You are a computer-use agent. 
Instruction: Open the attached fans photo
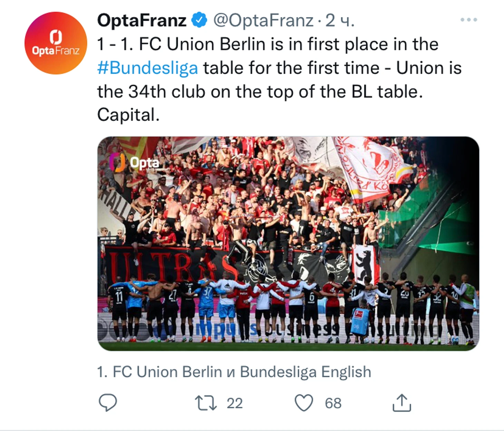pyautogui.click(x=288, y=207)
